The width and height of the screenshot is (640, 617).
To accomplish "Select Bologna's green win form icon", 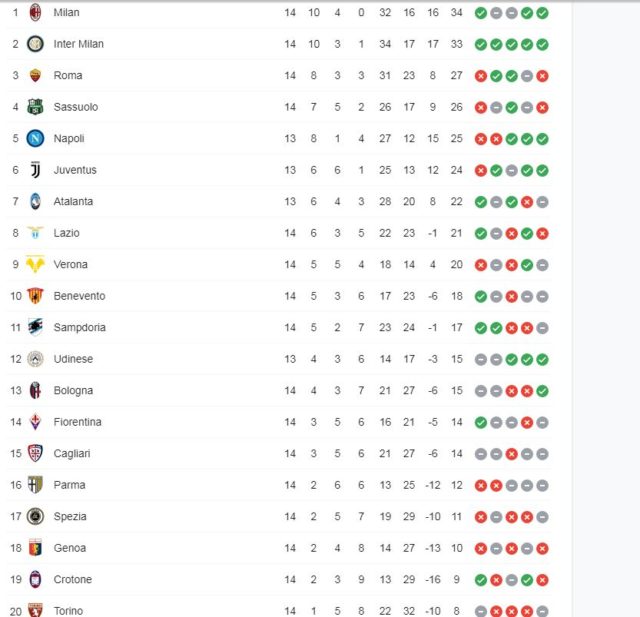I will pyautogui.click(x=542, y=390).
